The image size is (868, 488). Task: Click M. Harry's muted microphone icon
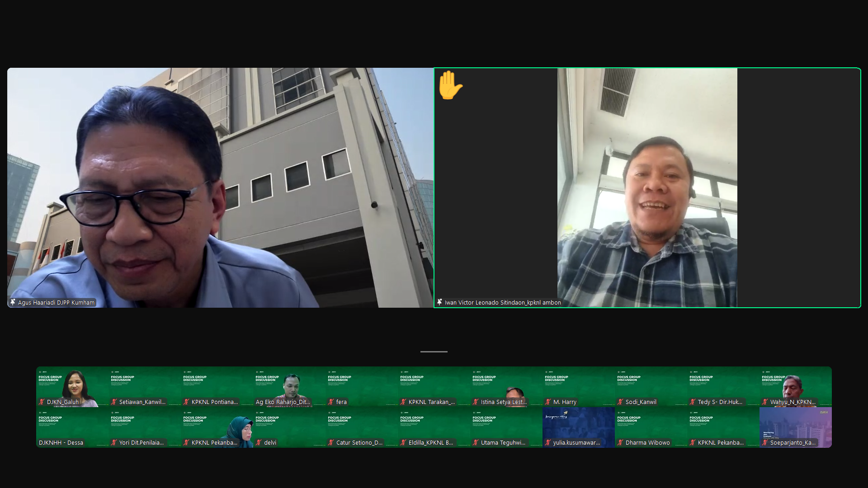tap(548, 402)
